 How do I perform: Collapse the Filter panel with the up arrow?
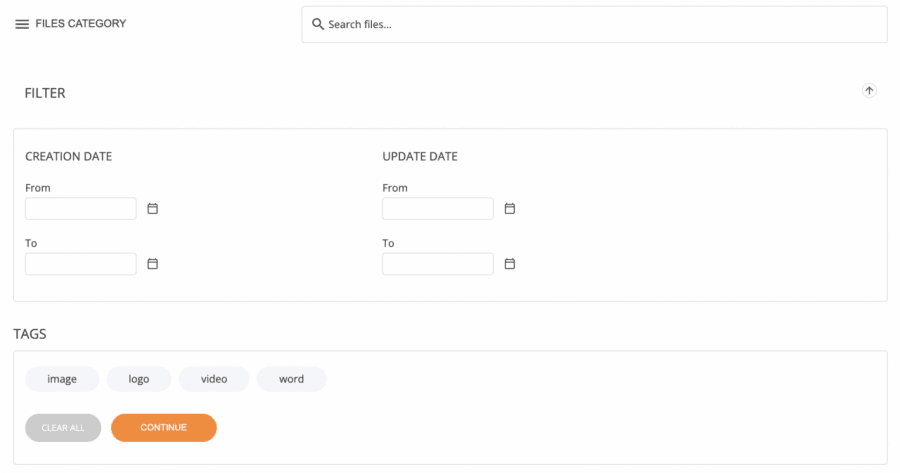(x=868, y=91)
